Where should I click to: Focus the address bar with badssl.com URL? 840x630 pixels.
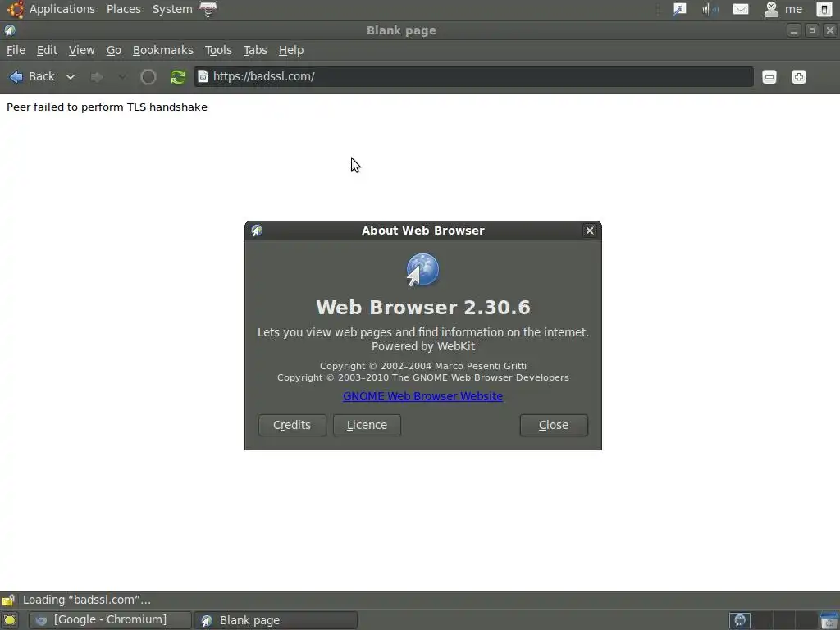[x=473, y=76]
